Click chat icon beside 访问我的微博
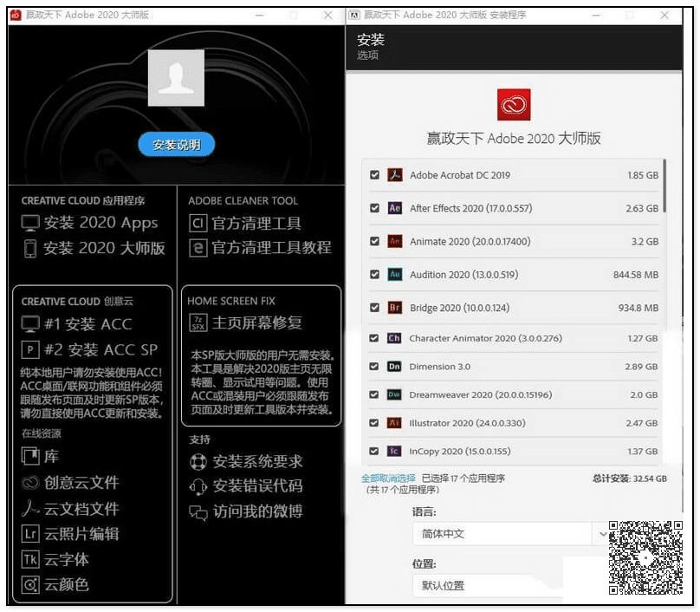700x612 pixels. coord(198,512)
